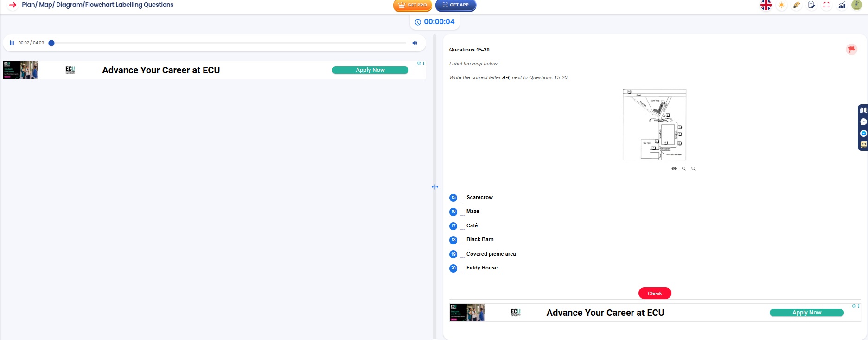The width and height of the screenshot is (868, 340).
Task: Open the user profile avatar
Action: tap(857, 5)
